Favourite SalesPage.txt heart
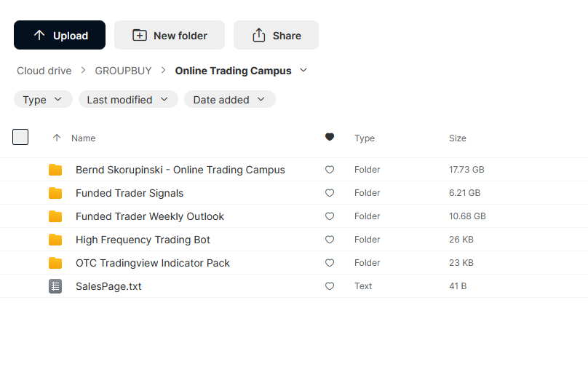Viewport: 588px width, 370px height. 330,286
